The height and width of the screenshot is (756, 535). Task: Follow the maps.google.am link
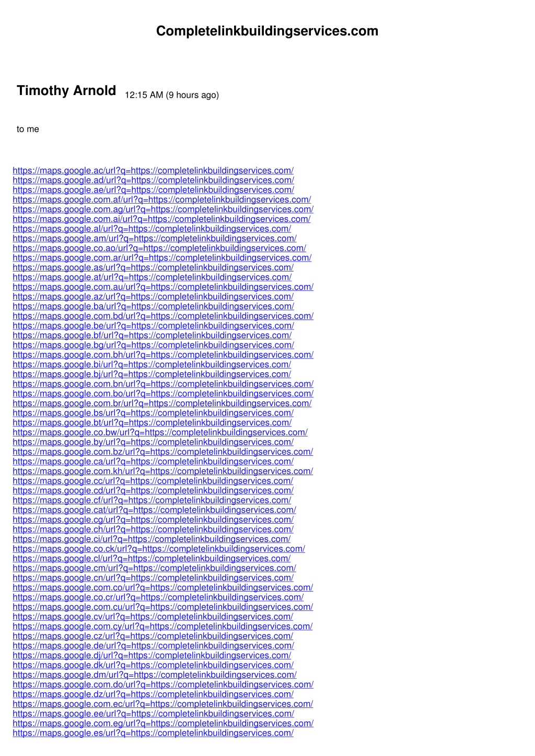(155, 239)
